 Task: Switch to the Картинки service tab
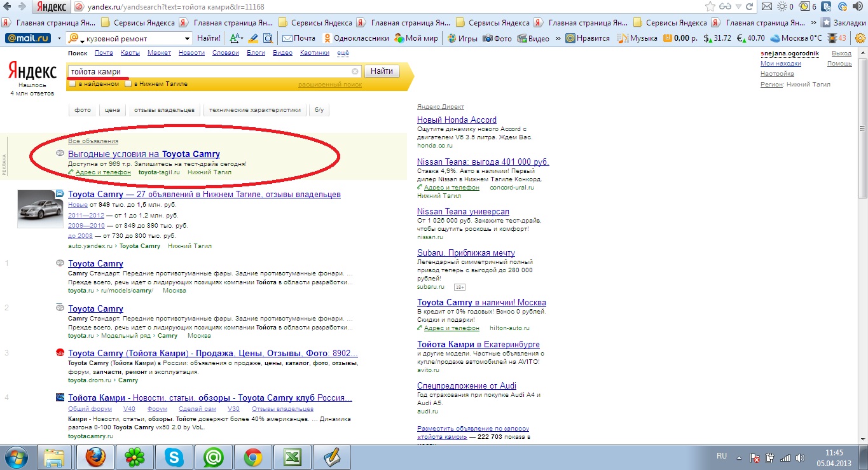click(x=315, y=53)
